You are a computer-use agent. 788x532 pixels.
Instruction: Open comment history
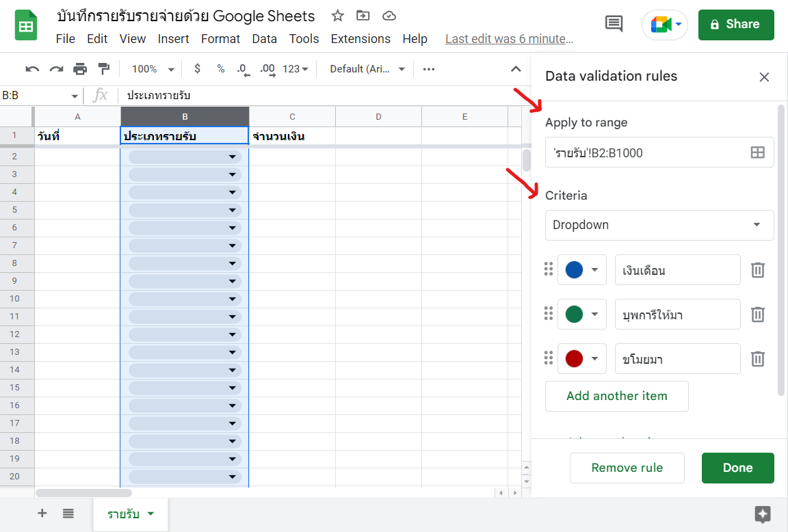(x=614, y=23)
